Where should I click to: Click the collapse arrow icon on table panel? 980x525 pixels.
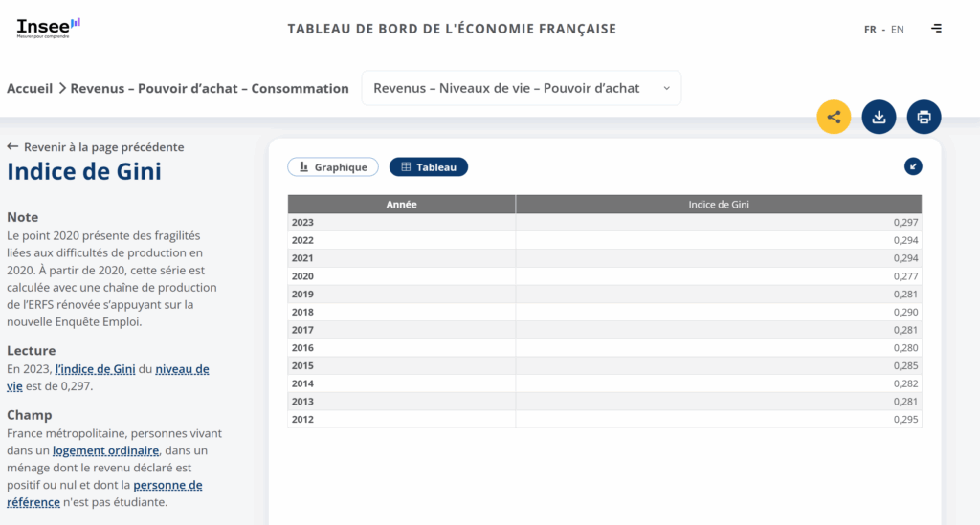pos(913,166)
